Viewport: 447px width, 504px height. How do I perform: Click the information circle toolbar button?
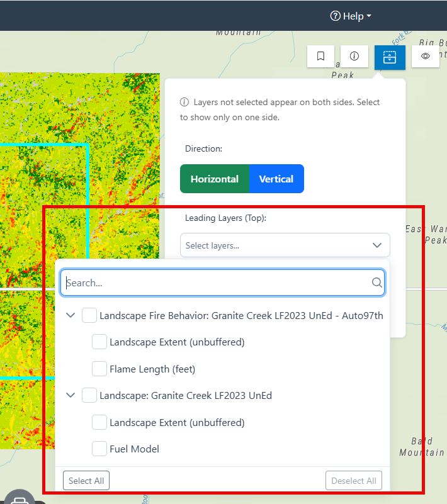tap(354, 56)
